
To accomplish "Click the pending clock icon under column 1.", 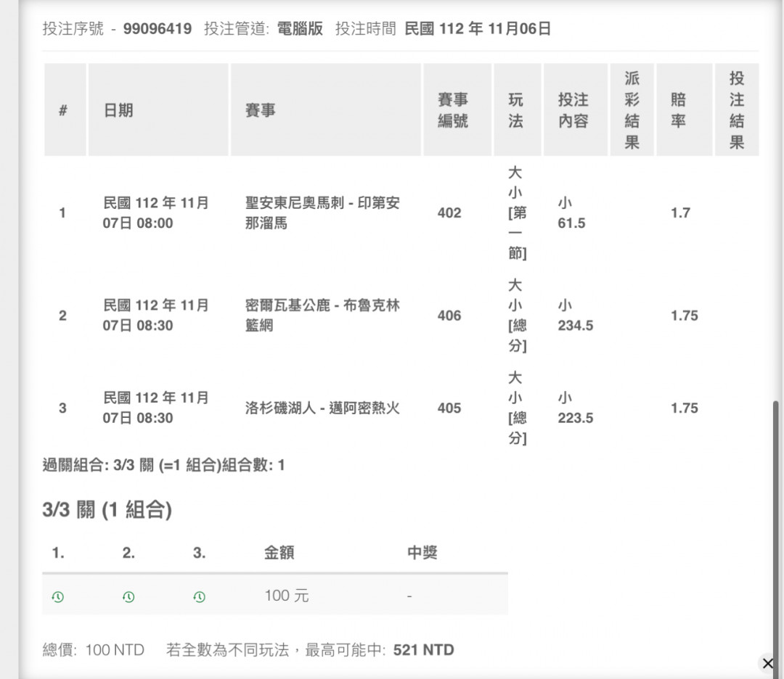I will [58, 596].
